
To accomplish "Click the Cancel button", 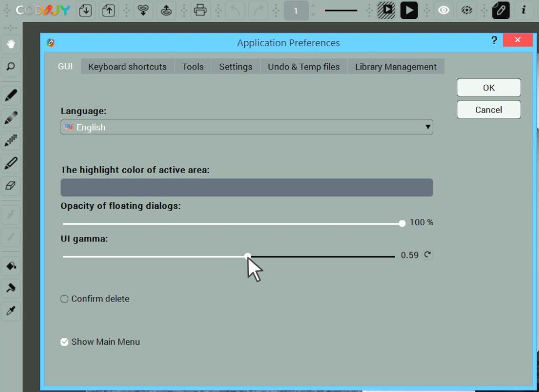I will [x=489, y=109].
